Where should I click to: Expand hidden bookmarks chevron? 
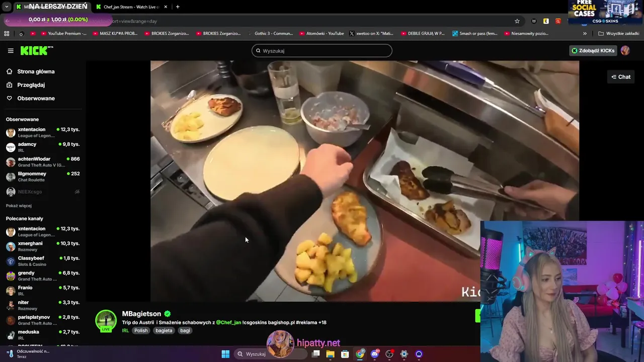pyautogui.click(x=585, y=34)
